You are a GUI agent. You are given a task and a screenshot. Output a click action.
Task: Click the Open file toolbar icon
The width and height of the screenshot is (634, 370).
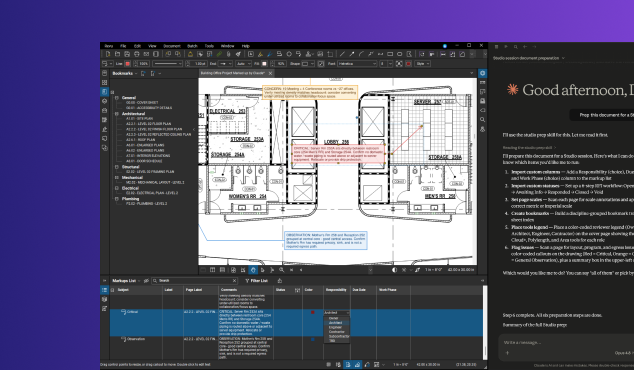pyautogui.click(x=117, y=54)
